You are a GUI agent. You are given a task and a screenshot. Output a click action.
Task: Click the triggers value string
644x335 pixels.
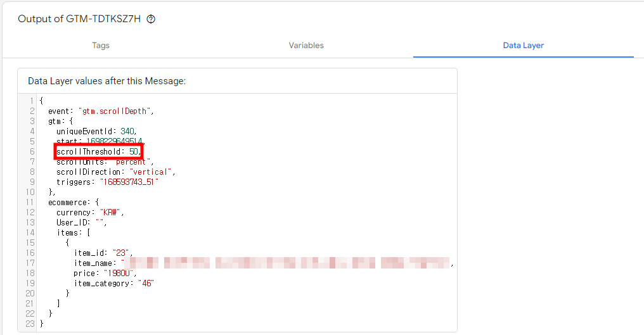(x=129, y=182)
